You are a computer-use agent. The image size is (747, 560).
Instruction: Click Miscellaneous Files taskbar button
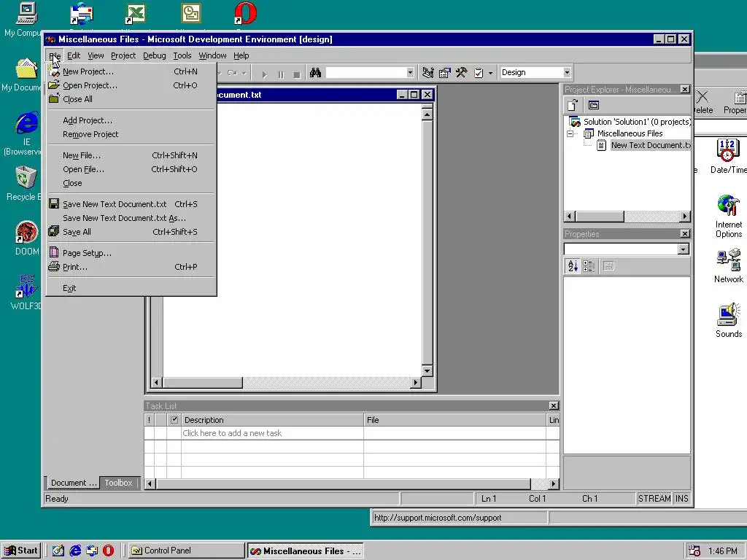tap(306, 551)
